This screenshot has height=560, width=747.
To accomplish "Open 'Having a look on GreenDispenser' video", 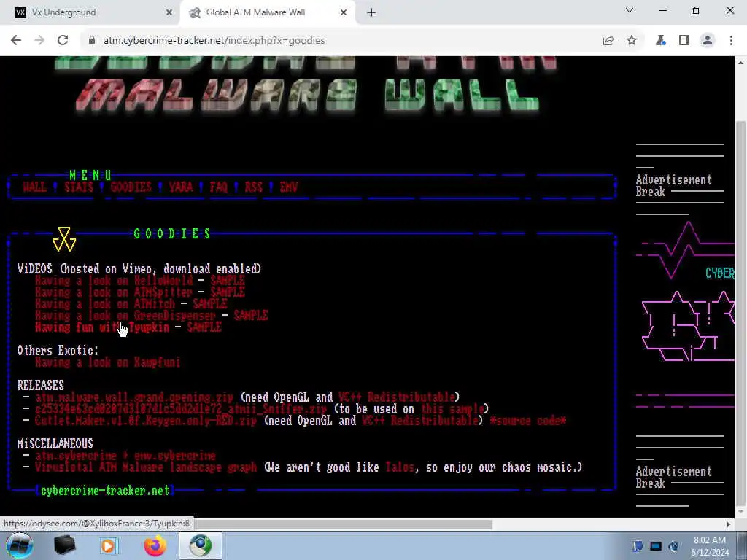I will pos(125,315).
